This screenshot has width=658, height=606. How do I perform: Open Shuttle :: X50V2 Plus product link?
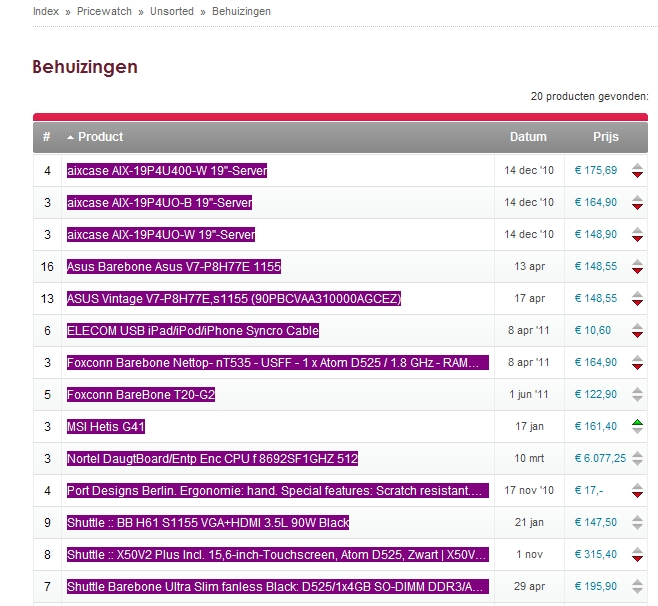click(x=278, y=554)
